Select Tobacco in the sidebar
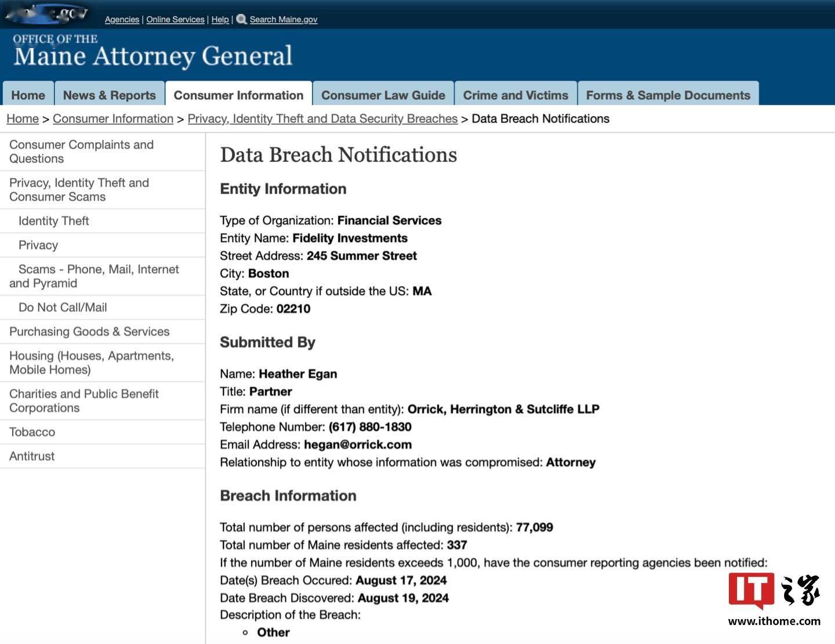This screenshot has width=835, height=644. pos(103,432)
